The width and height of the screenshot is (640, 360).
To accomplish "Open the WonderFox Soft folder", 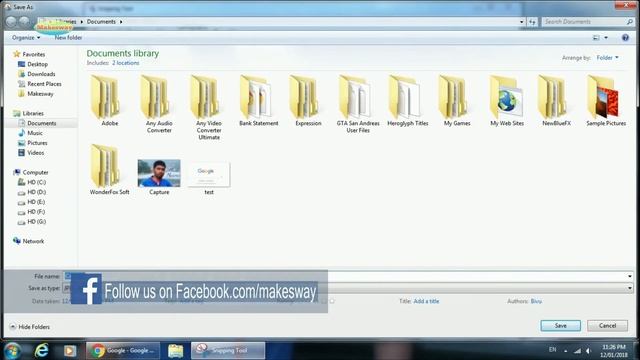I will click(x=109, y=169).
